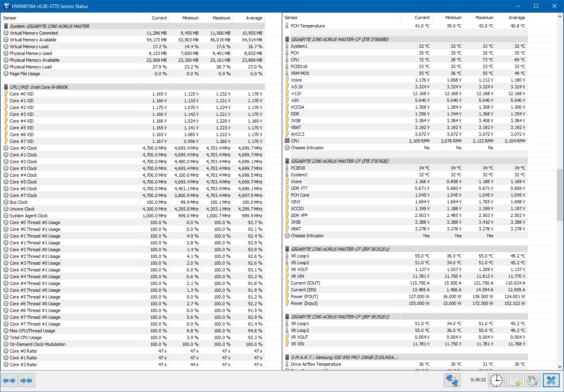Click the vertical scrollbar thumb

point(560,195)
